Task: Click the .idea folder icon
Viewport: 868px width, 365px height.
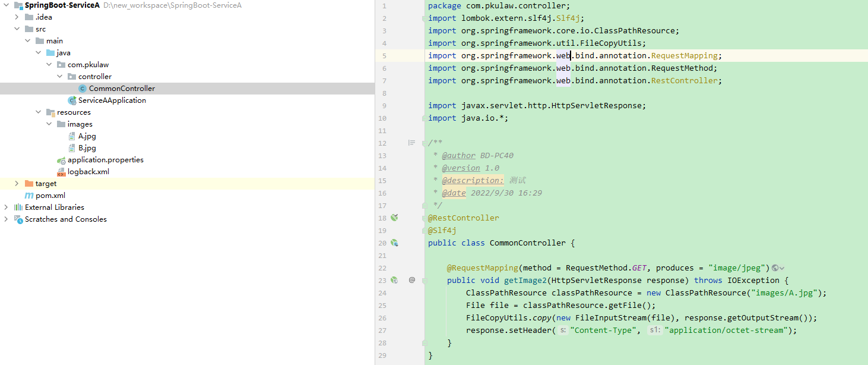Action: point(29,17)
